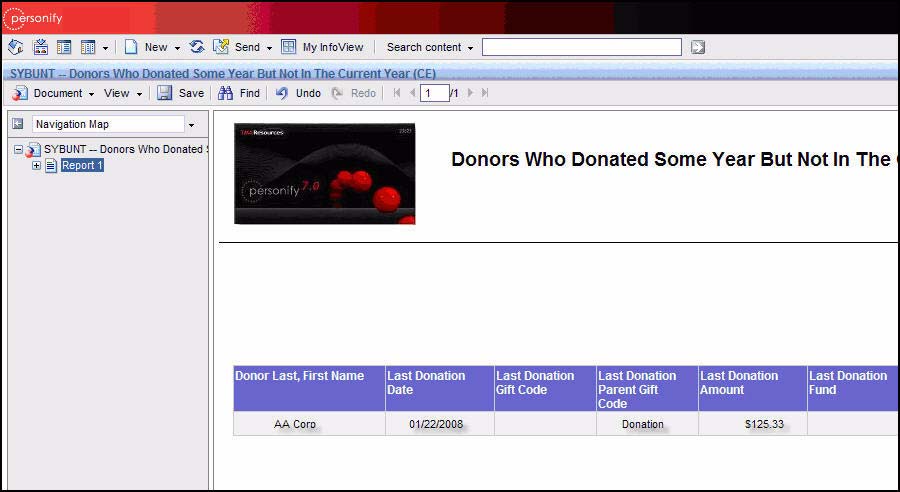This screenshot has width=900, height=492.
Task: Click the AA Corp donor cell
Action: point(309,424)
